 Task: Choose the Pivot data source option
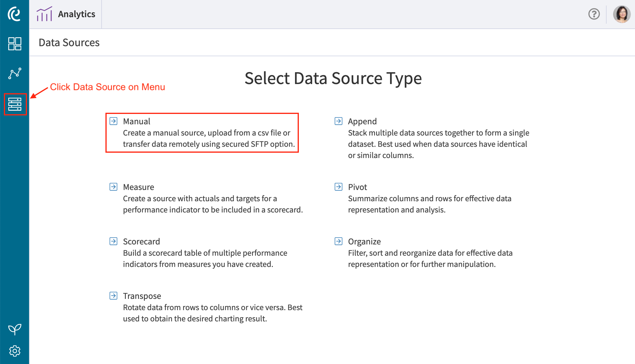pos(357,187)
